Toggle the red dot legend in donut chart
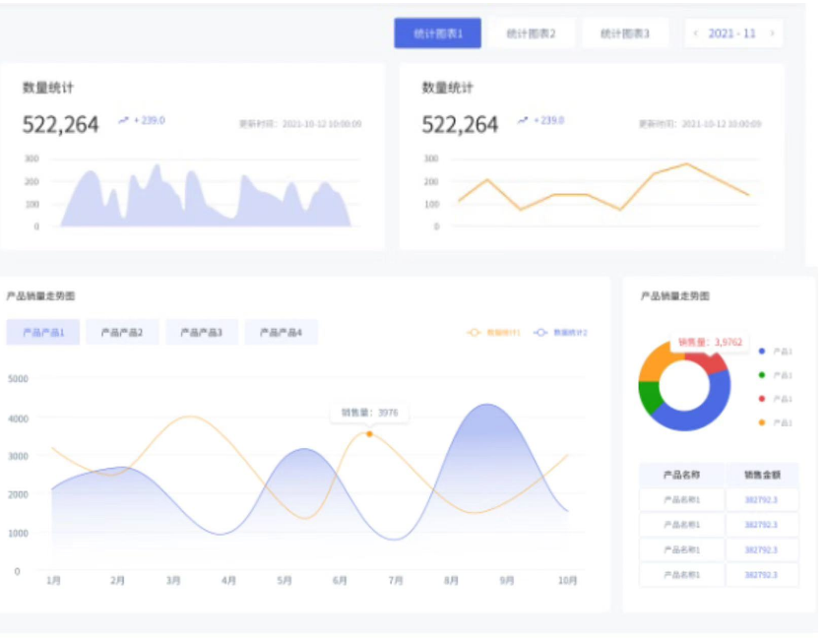The image size is (825, 644). pos(762,398)
